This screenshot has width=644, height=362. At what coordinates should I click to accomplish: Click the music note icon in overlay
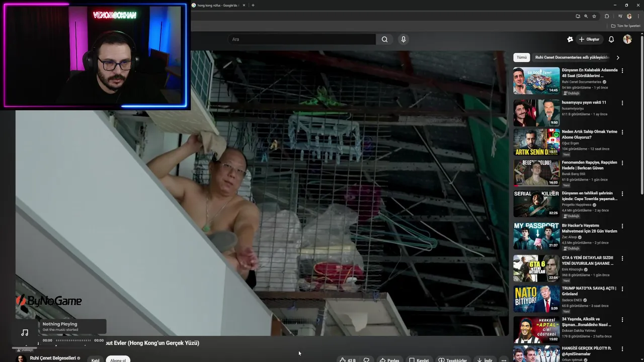[x=25, y=332]
